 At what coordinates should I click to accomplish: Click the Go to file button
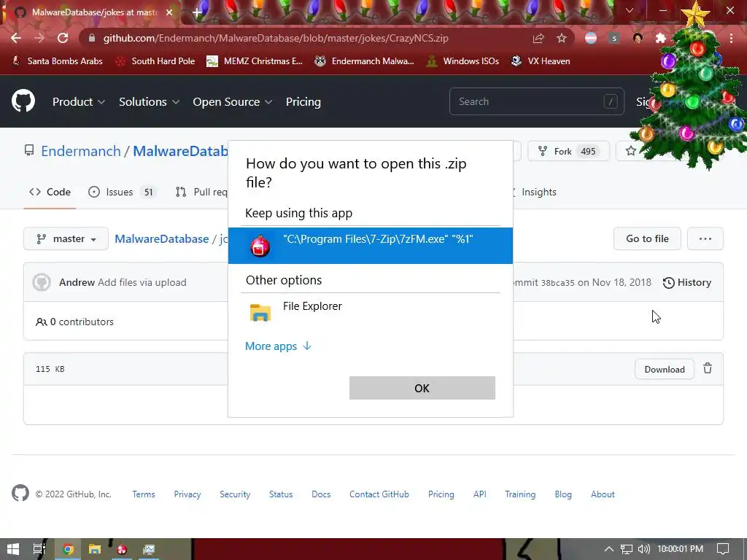pyautogui.click(x=647, y=238)
